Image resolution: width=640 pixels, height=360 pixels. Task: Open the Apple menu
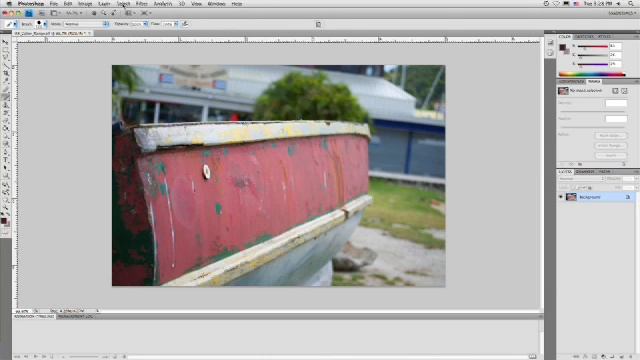click(9, 4)
